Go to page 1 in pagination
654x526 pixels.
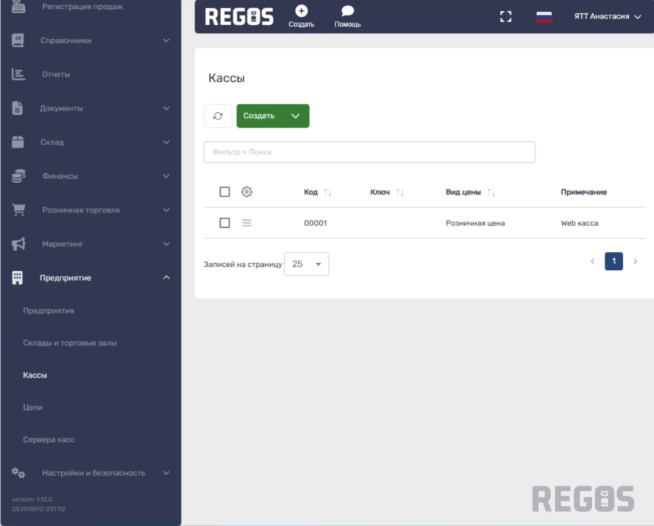click(613, 261)
